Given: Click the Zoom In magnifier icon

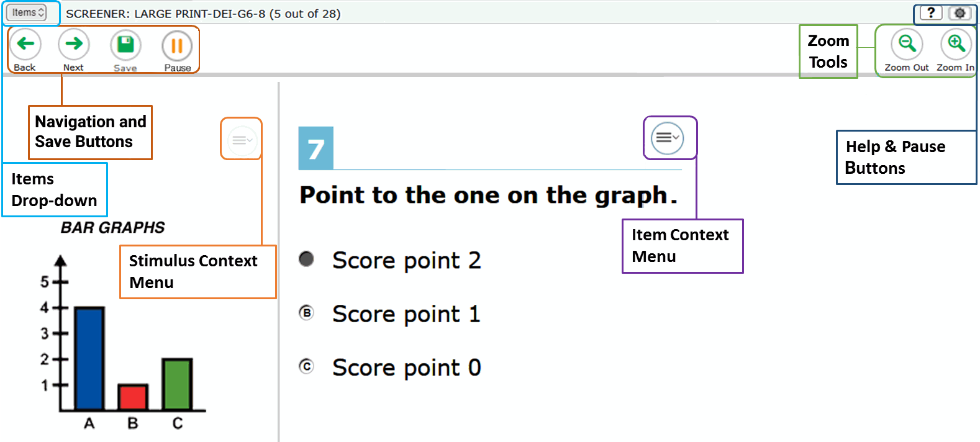Looking at the screenshot, I should [956, 44].
